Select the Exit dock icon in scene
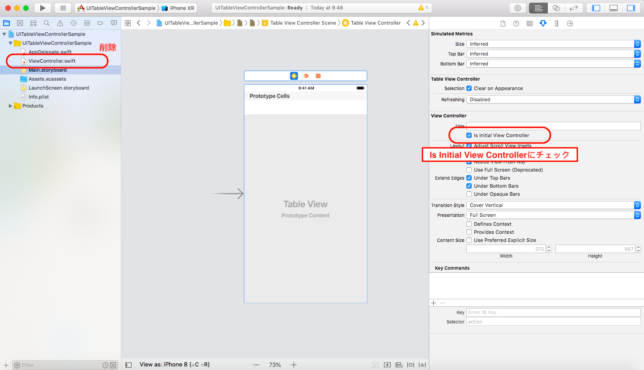 click(318, 76)
